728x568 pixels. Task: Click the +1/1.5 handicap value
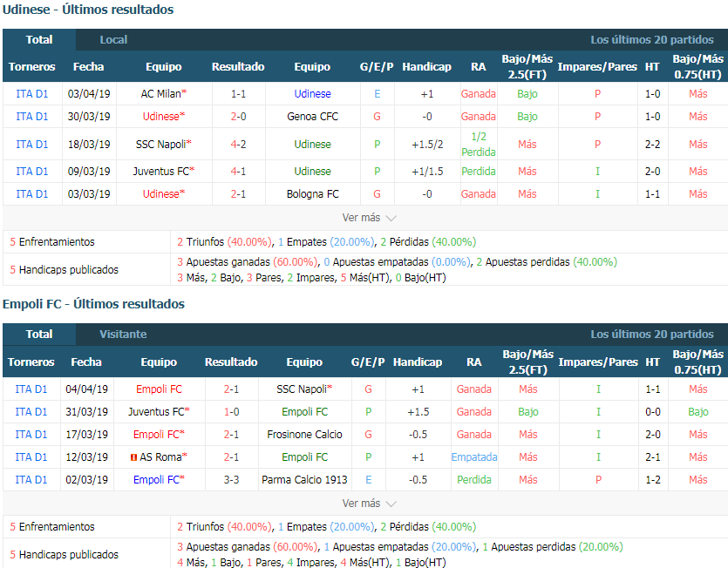point(427,172)
